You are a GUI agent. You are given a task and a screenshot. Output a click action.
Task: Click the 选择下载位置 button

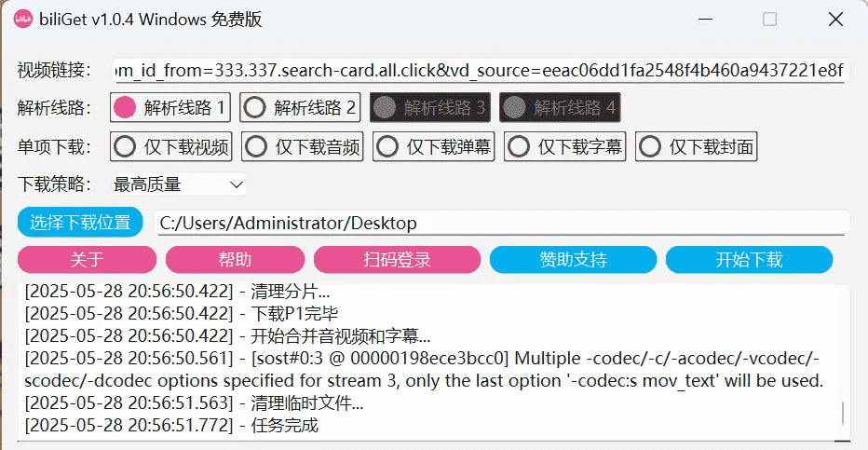[x=80, y=222]
